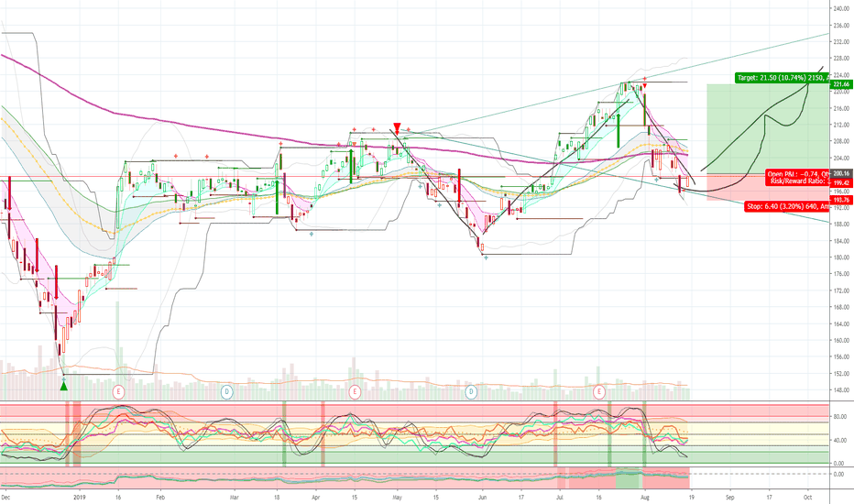Click 240.00 on the price scale
854x504 pixels.
pos(841,9)
